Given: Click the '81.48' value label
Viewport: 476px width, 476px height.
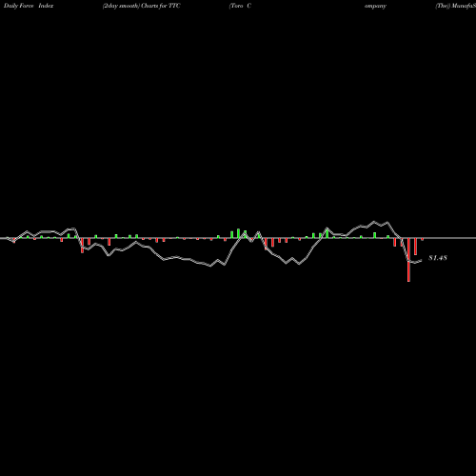Looking at the screenshot, I should (438, 258).
